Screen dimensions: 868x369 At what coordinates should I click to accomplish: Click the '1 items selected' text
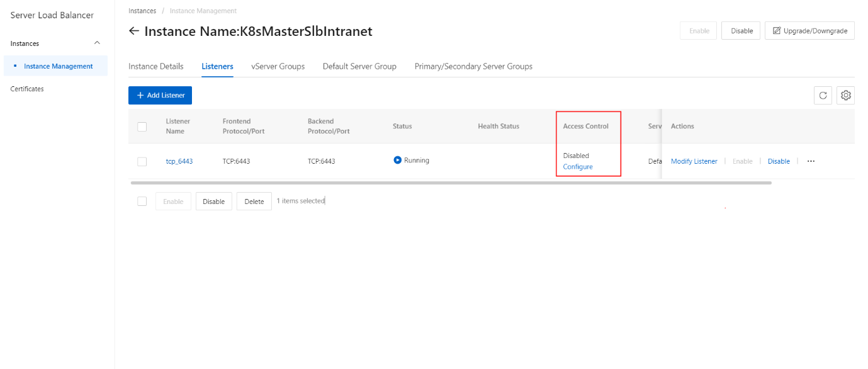(x=300, y=201)
